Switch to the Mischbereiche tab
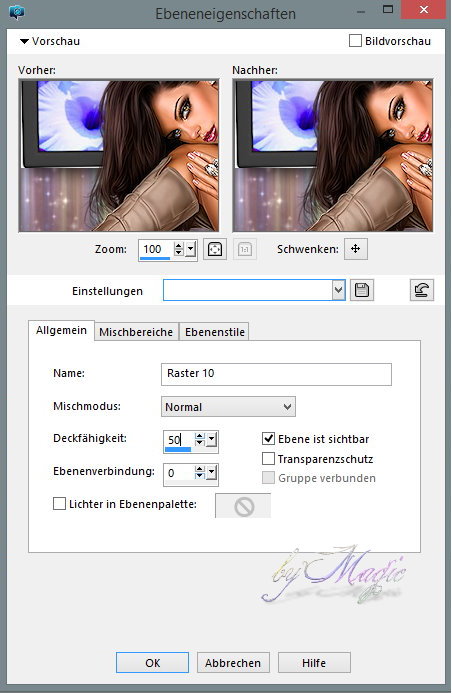The image size is (452, 693). [x=136, y=332]
